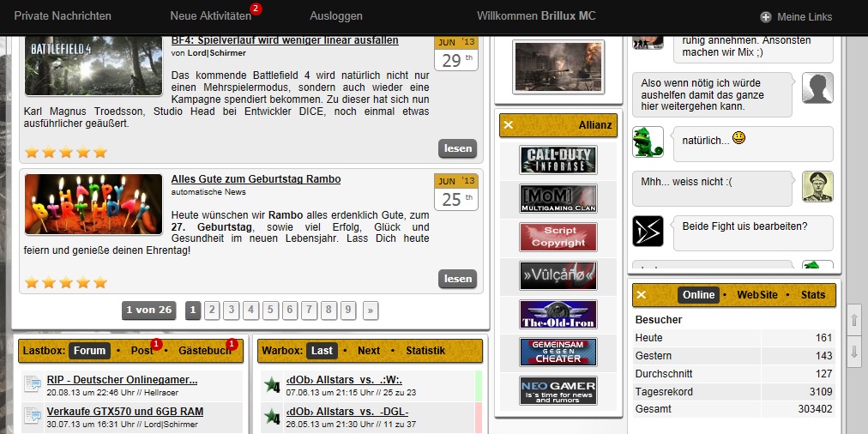Open the Script Copyright banner
The image size is (868, 434).
[x=558, y=238]
